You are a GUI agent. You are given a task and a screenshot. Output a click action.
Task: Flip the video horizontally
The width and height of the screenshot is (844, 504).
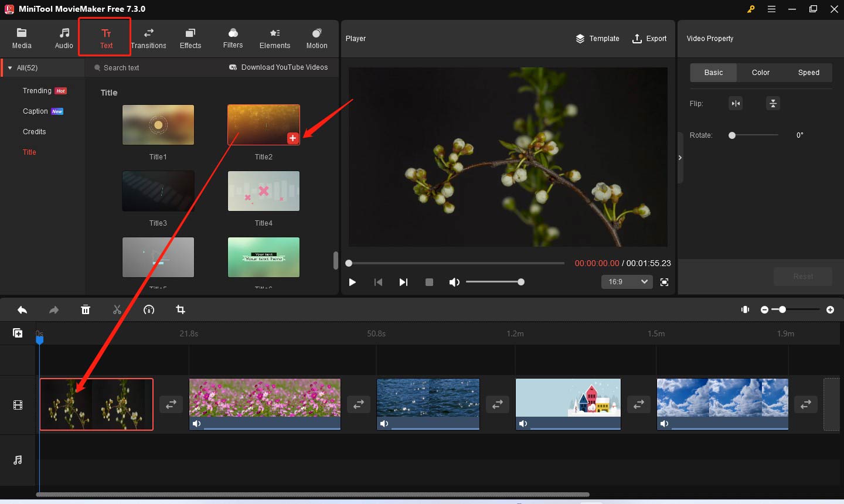pos(736,104)
